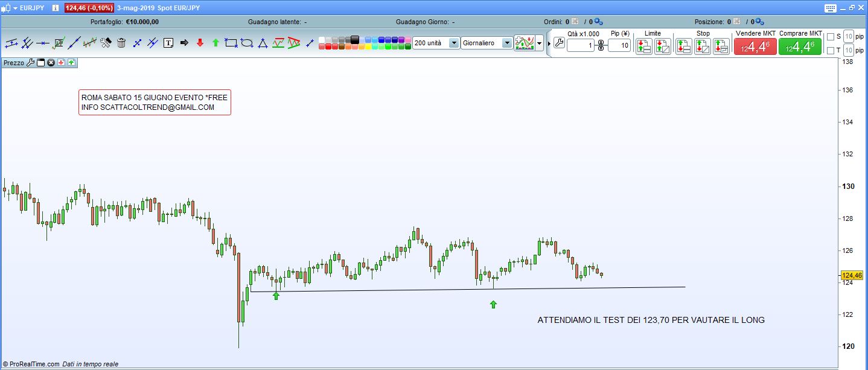Click the second Stop order button
This screenshot has width=868, height=370.
[x=703, y=46]
